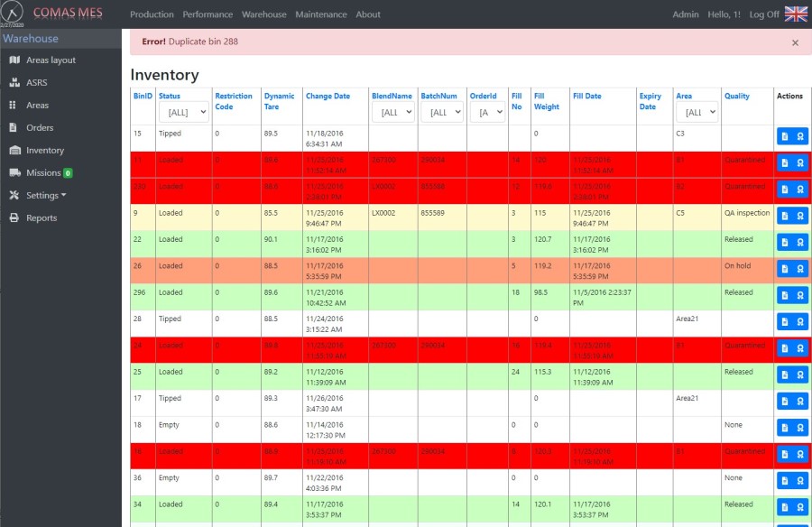
Task: Open Areas layout map icon in sidebar
Action: pos(14,60)
